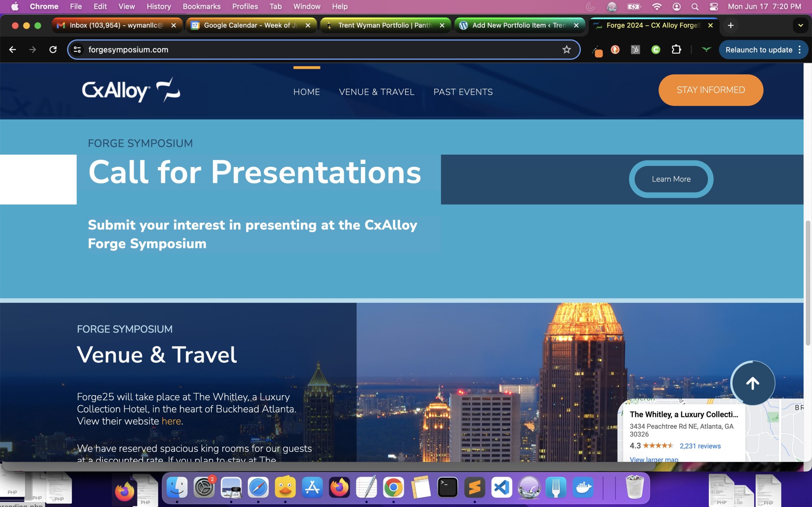This screenshot has width=812, height=507.
Task: Switch to the Google Calendar tab
Action: pos(250,25)
